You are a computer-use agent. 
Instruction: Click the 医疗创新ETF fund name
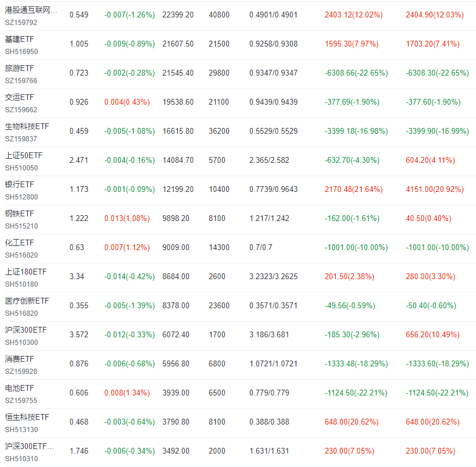pos(27,301)
